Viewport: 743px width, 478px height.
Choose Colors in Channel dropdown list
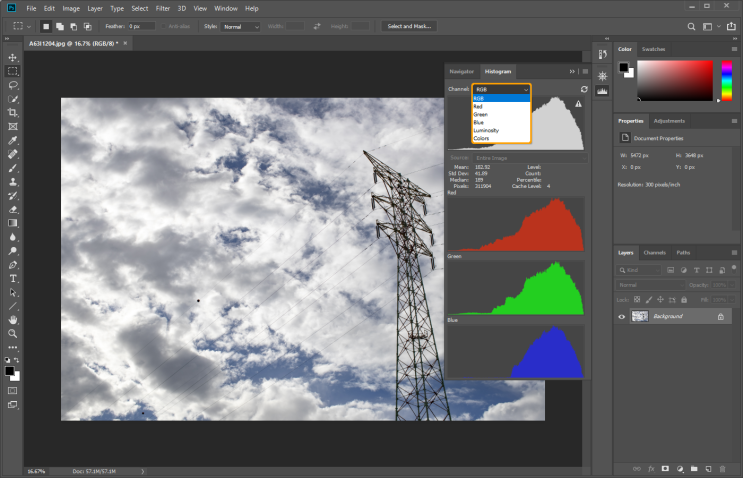(x=501, y=138)
